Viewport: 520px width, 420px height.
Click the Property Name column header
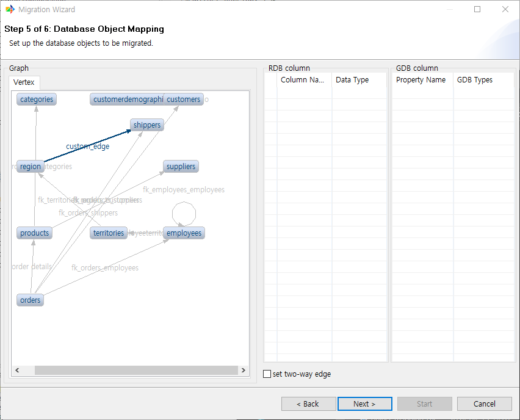[x=421, y=80]
